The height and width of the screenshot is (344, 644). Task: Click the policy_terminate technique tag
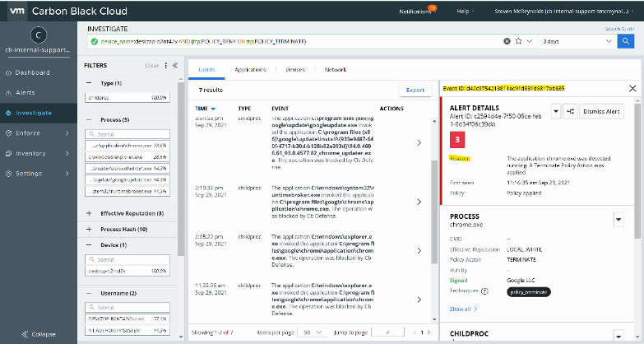(529, 292)
